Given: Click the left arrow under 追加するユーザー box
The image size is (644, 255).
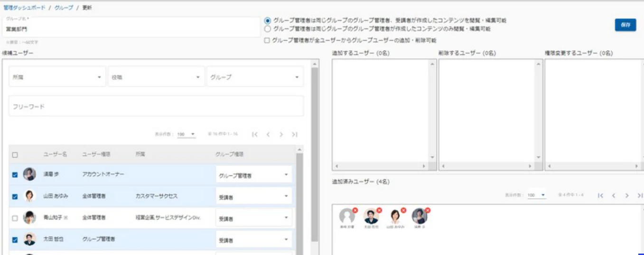Looking at the screenshot, I should pyautogui.click(x=336, y=167).
